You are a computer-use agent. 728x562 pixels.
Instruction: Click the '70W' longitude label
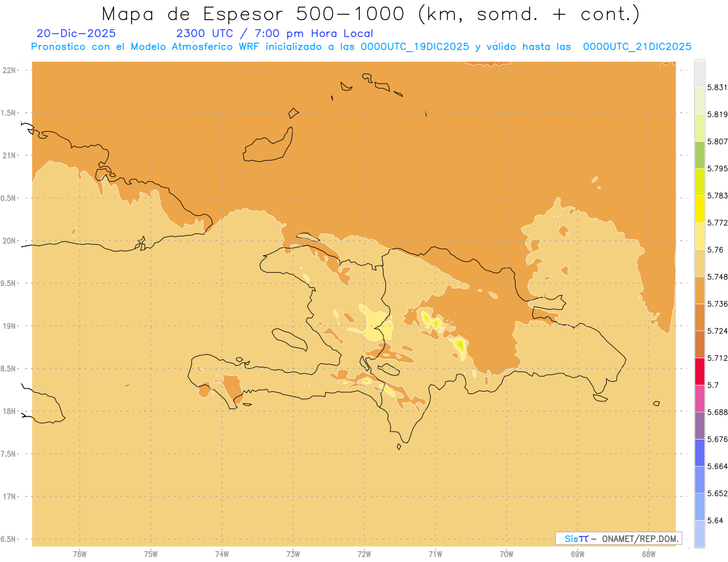[x=507, y=554]
